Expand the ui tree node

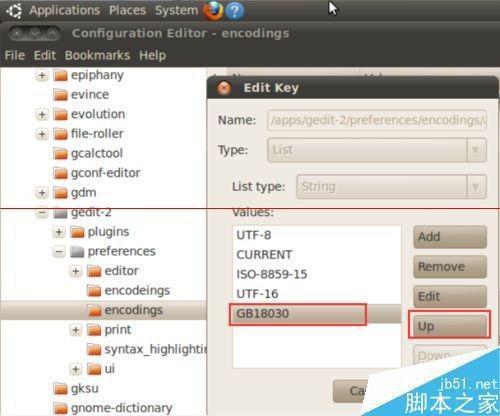(76, 369)
